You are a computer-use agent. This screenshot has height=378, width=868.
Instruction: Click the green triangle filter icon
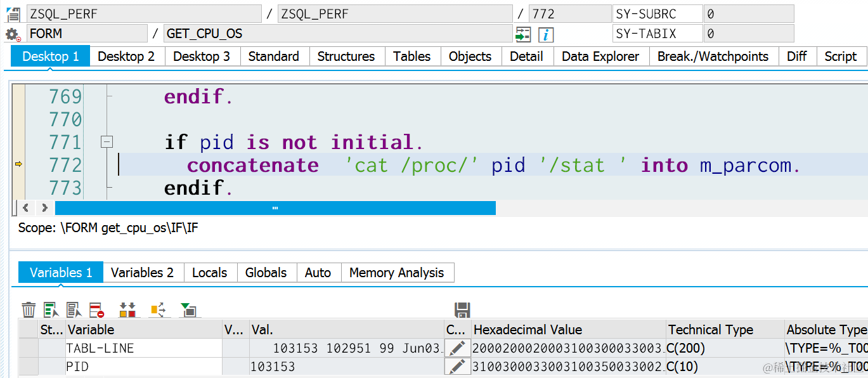tap(188, 310)
